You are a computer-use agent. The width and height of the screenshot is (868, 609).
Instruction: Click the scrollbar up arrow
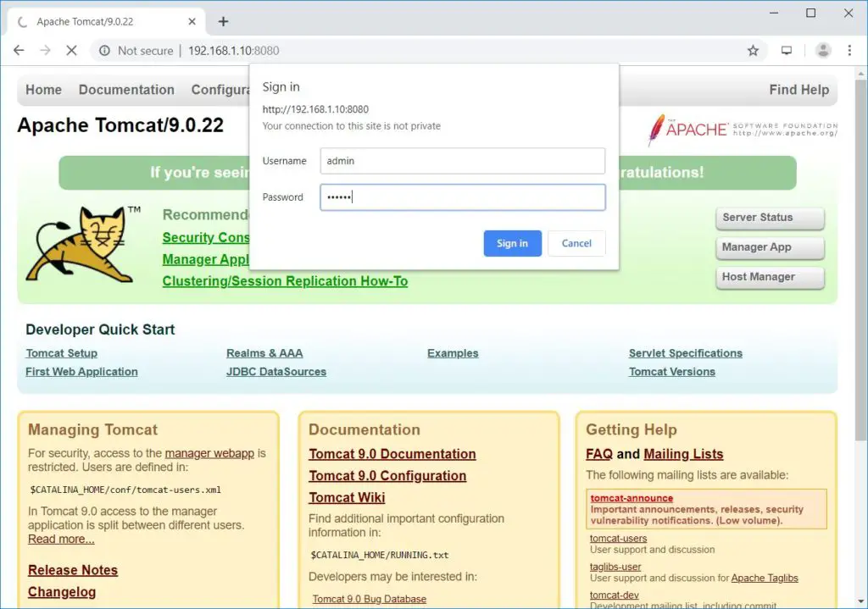click(861, 73)
